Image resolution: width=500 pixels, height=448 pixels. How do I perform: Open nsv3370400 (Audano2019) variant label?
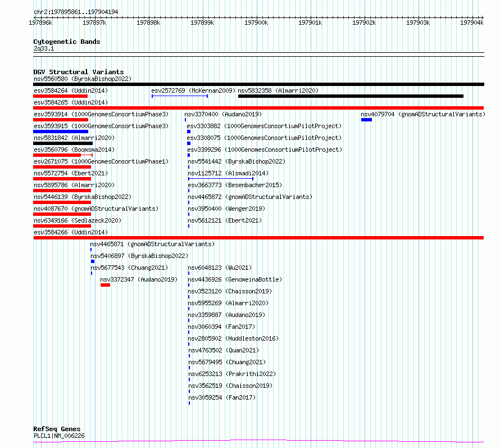(x=223, y=114)
